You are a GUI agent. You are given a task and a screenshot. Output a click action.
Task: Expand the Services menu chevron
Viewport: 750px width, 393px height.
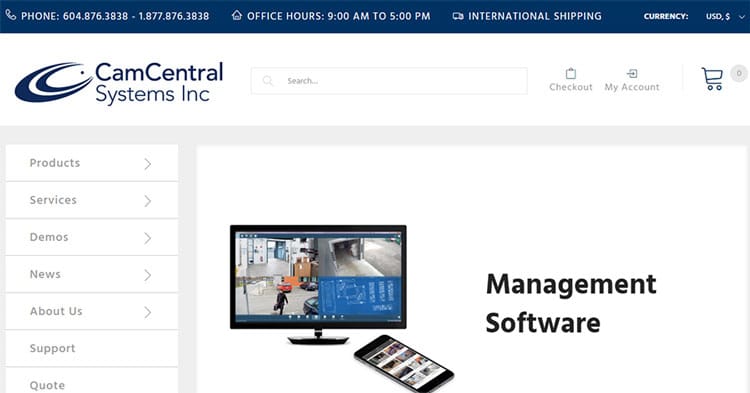pos(148,201)
